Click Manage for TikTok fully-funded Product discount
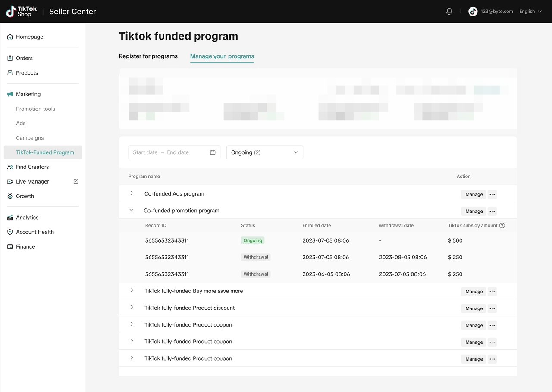The height and width of the screenshot is (392, 552). point(474,308)
